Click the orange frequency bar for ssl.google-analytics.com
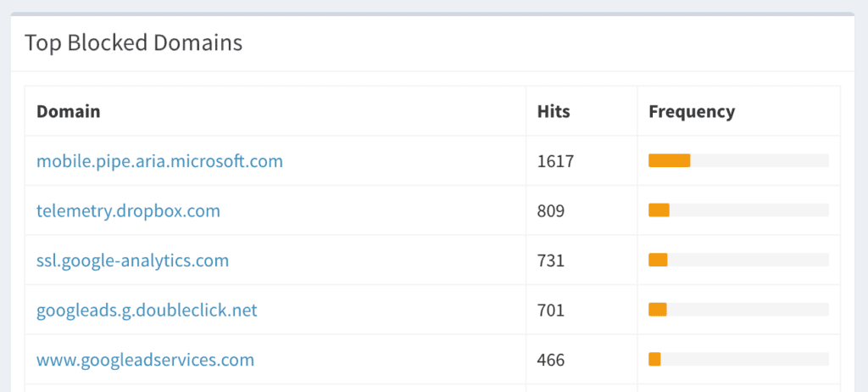868x392 pixels. 658,260
